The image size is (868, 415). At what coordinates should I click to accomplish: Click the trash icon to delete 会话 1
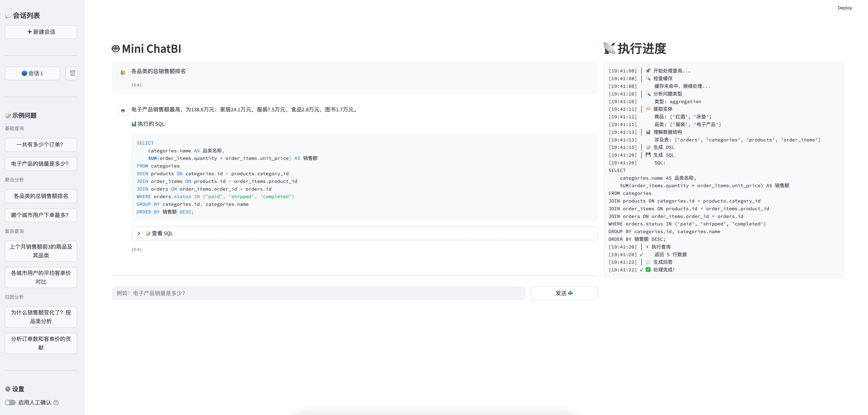[x=72, y=73]
